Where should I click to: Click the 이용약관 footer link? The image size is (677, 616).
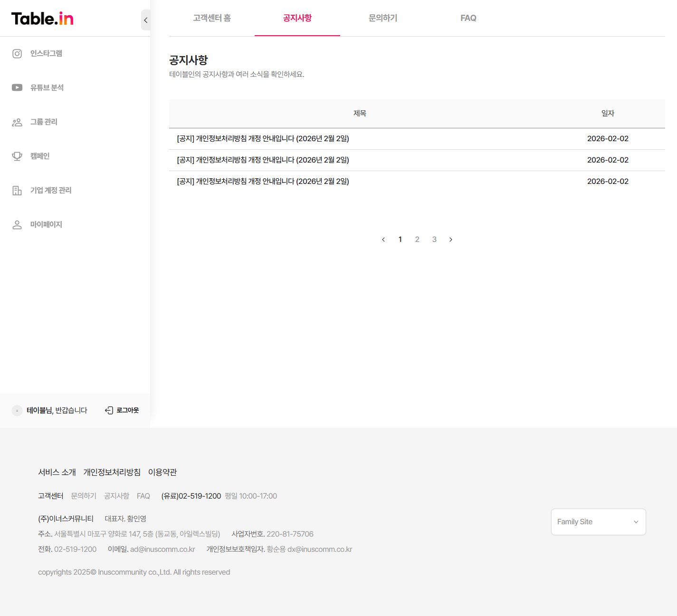pos(162,472)
